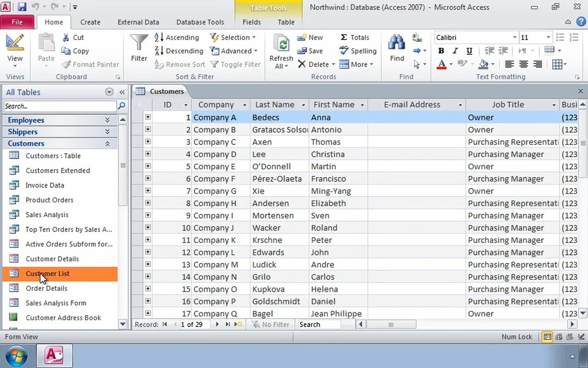Switch to Datasheet View in status bar
This screenshot has height=368, width=588.
[548, 337]
